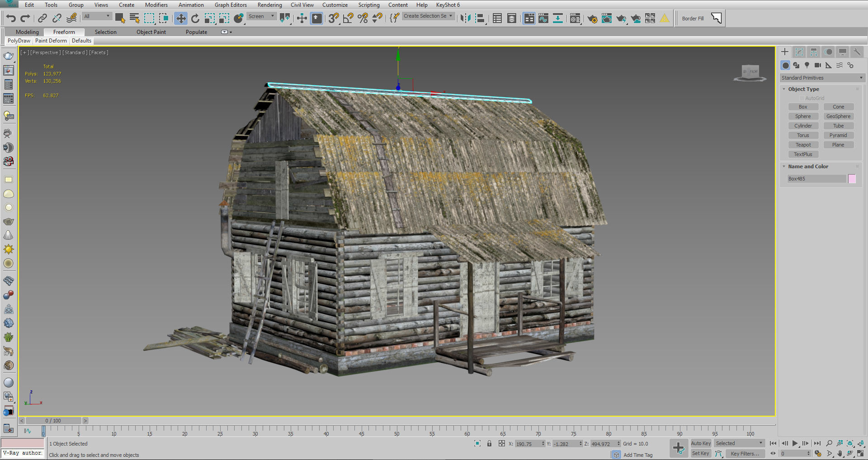
Task: Click the Align tool icon
Action: coord(480,18)
